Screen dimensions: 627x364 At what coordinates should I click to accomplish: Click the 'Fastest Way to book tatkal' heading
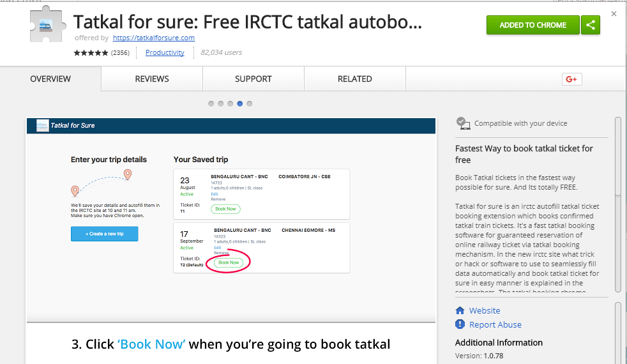[x=524, y=154]
